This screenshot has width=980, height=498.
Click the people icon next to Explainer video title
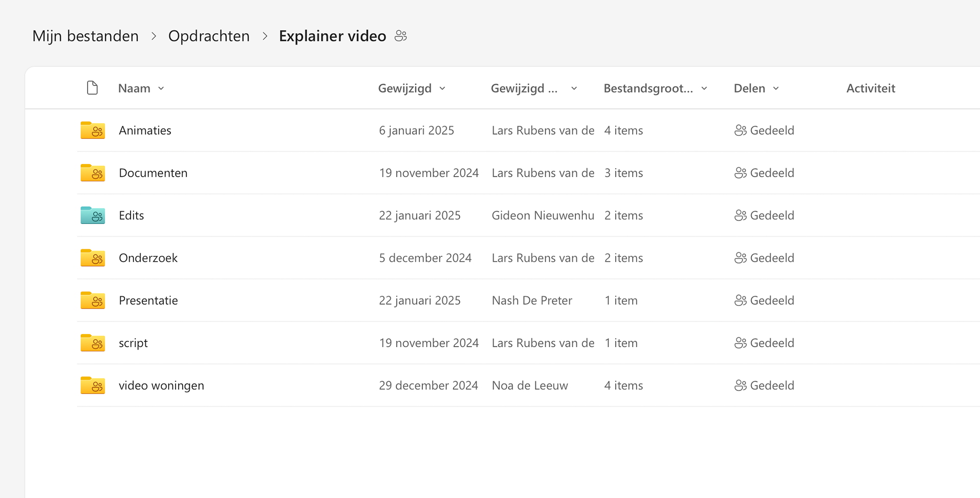pyautogui.click(x=400, y=36)
